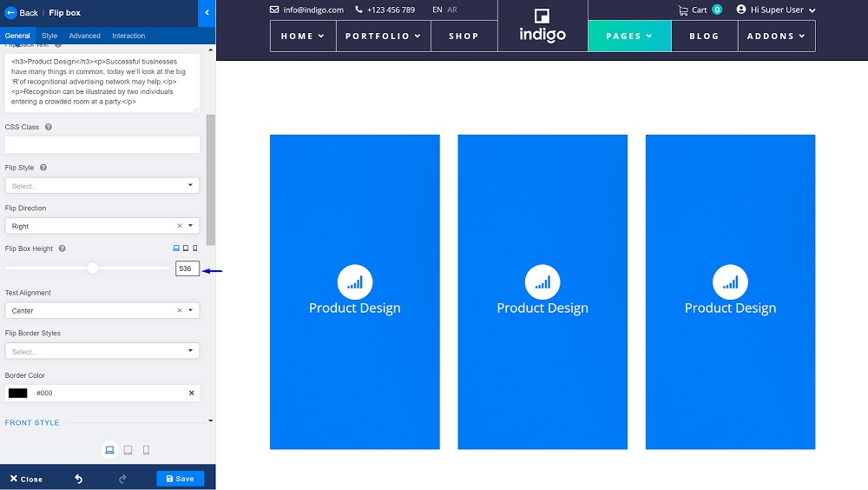Select desktop device icon for Flip Box Height

[176, 248]
